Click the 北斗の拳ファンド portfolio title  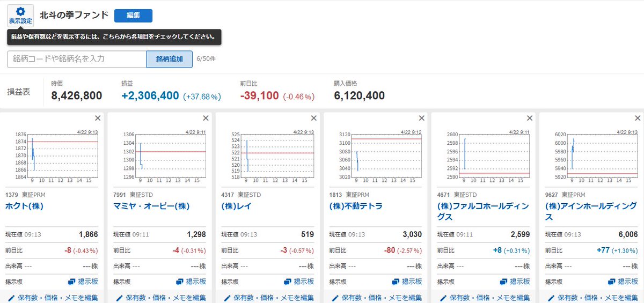point(74,14)
